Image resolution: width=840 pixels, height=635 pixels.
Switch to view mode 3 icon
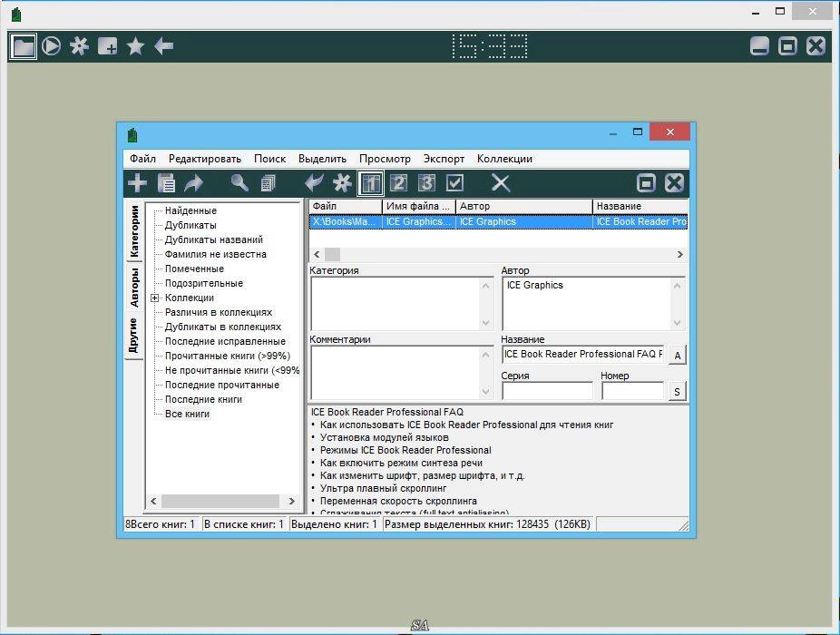426,183
